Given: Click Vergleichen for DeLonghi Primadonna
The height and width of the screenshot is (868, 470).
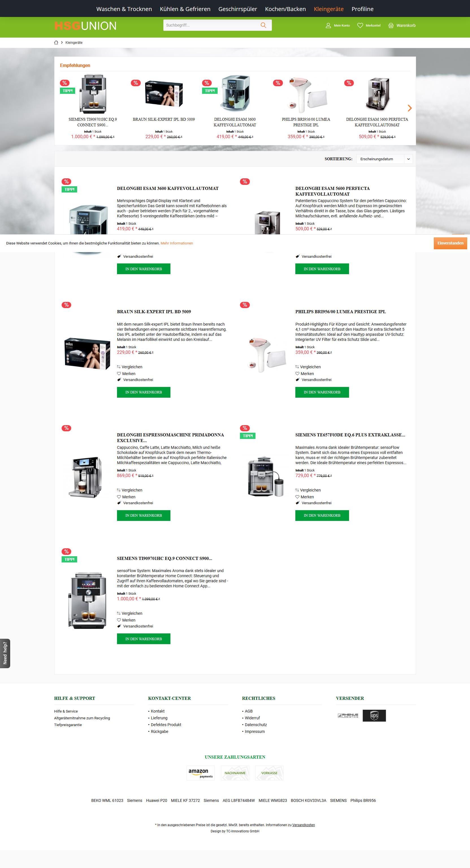Looking at the screenshot, I should point(130,490).
